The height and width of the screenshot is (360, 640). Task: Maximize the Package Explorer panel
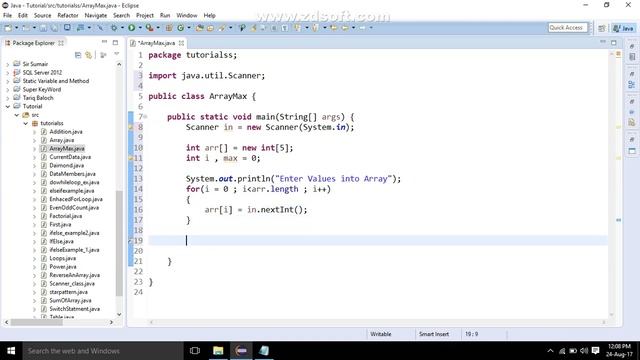[x=116, y=42]
